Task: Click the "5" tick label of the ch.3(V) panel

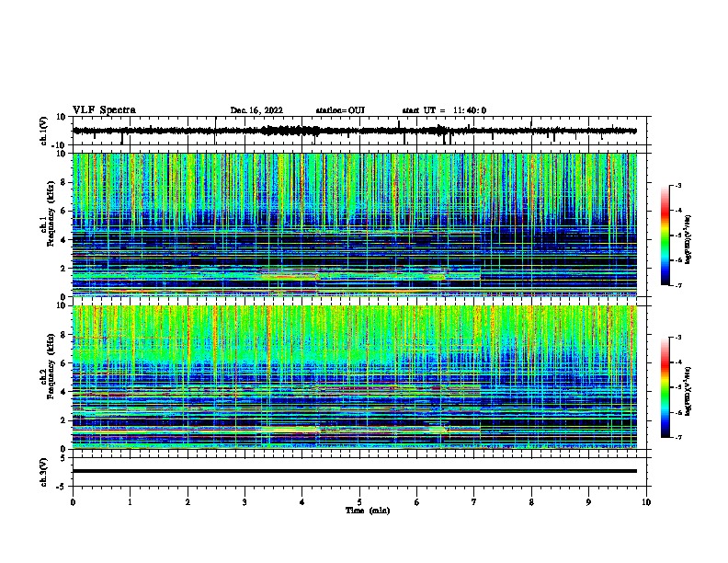Action: coord(63,458)
